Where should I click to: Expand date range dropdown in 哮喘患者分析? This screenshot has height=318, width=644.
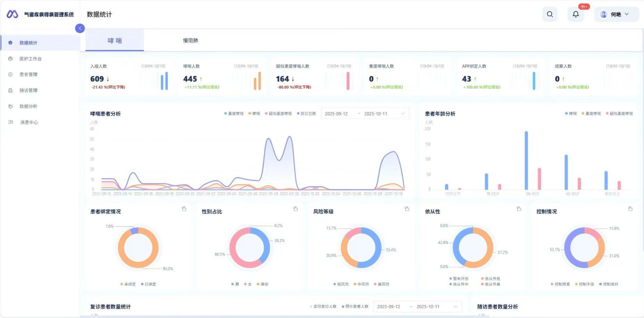click(403, 114)
